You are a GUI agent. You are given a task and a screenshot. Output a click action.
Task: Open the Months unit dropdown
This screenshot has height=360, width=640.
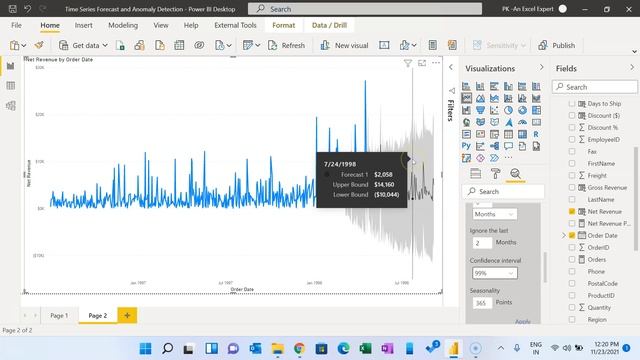(495, 214)
